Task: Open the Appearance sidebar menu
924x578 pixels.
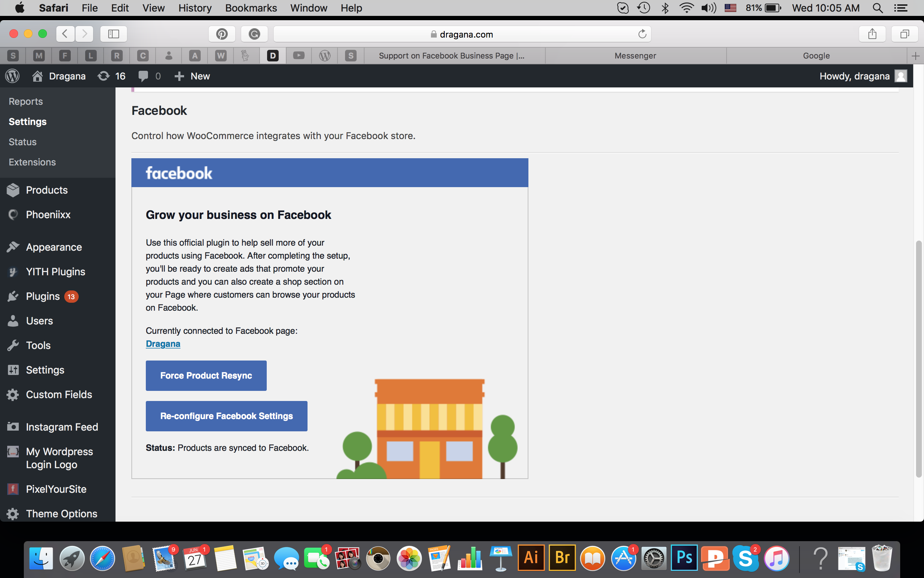Action: [54, 247]
